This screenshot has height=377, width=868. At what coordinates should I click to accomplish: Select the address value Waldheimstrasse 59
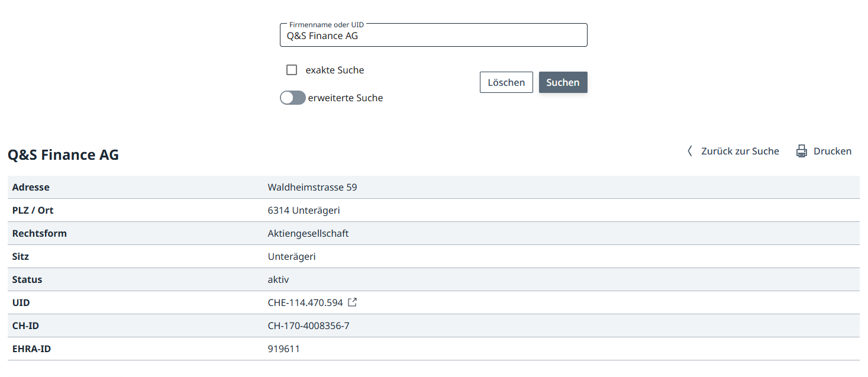312,187
